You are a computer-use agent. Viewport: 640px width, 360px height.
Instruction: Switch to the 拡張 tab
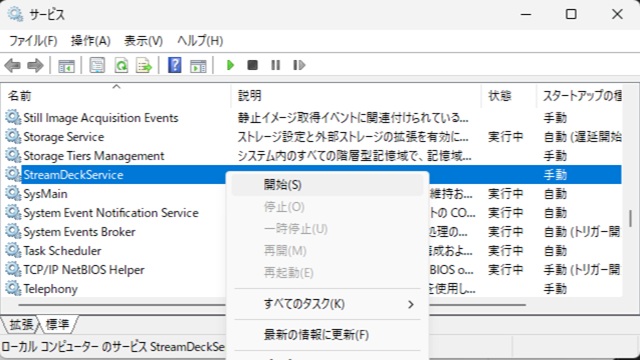pos(20,324)
